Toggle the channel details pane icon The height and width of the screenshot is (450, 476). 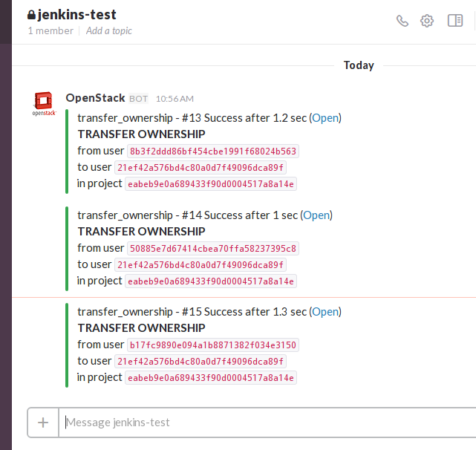click(455, 21)
